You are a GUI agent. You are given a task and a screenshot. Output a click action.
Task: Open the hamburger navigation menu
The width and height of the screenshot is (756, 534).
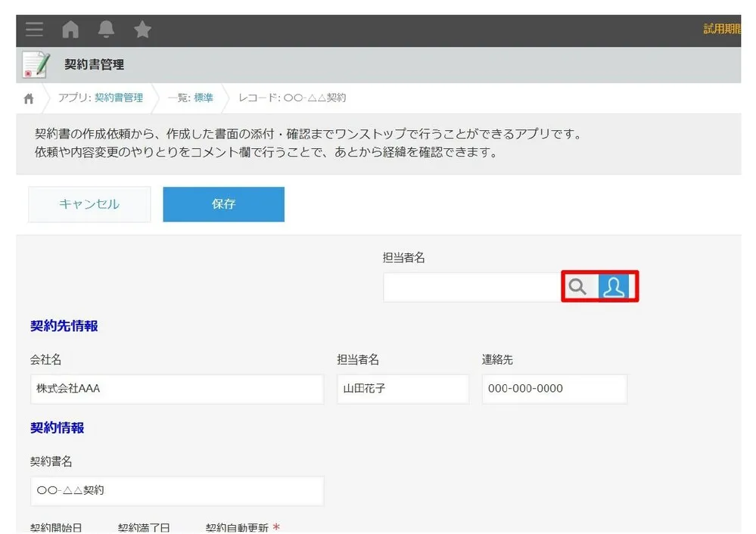(x=34, y=29)
